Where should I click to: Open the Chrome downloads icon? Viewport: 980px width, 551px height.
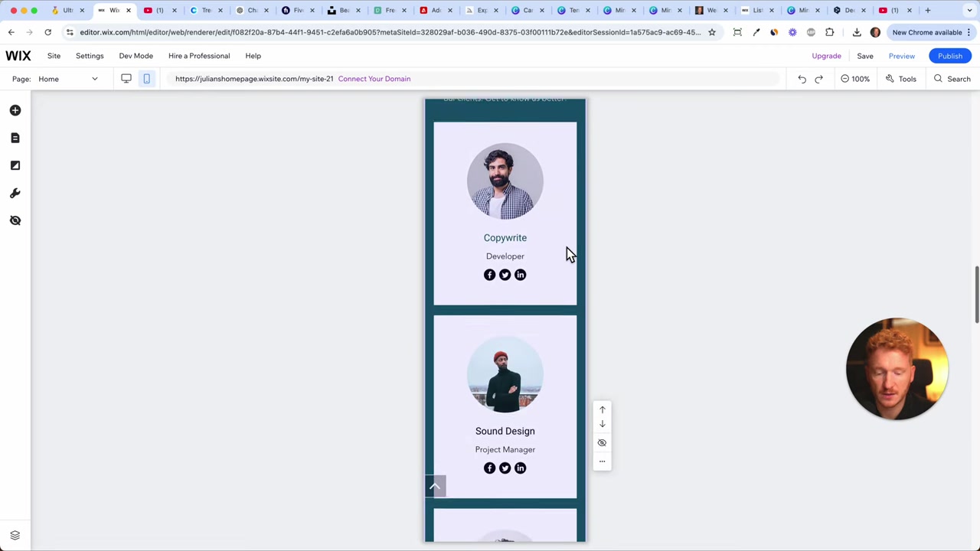point(857,32)
